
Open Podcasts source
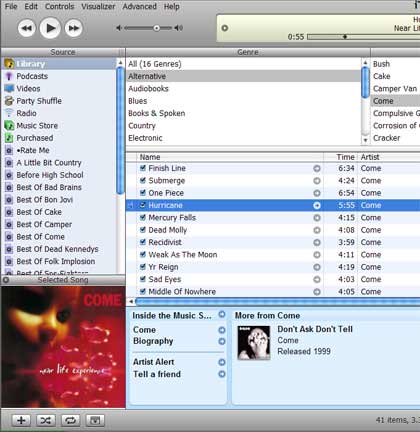tap(59, 76)
